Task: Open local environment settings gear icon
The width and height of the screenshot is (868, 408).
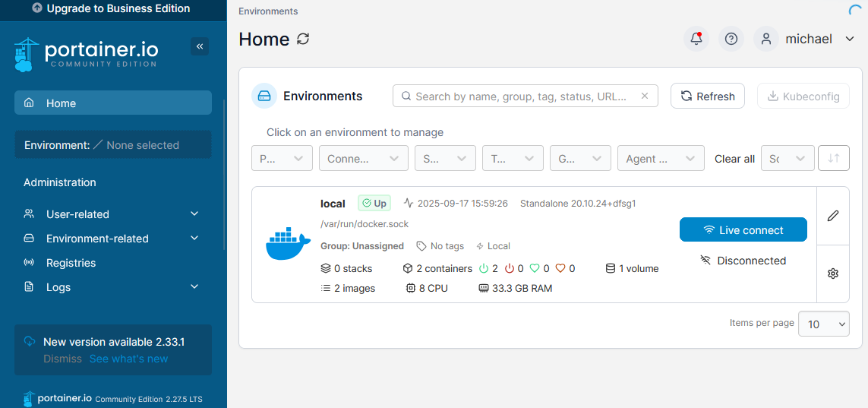Action: [832, 274]
